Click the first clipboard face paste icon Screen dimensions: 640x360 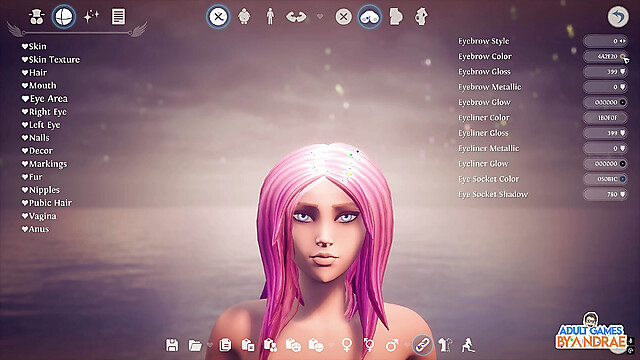click(293, 345)
